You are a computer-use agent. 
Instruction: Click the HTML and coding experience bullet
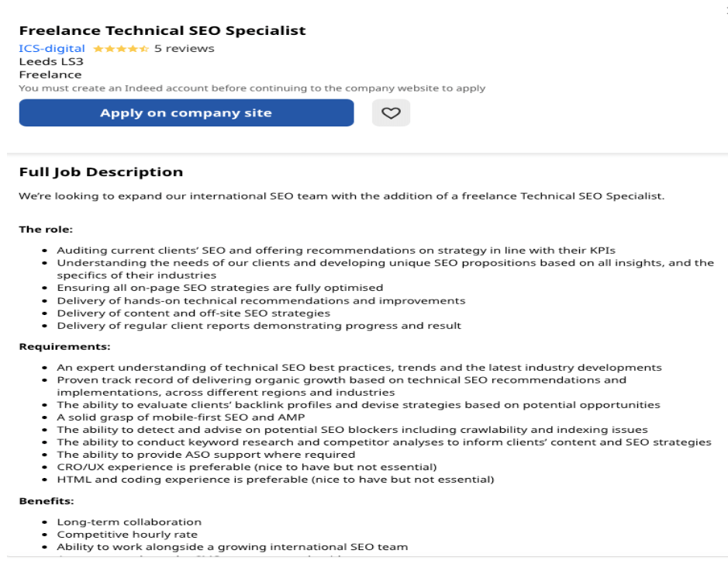[x=275, y=480]
